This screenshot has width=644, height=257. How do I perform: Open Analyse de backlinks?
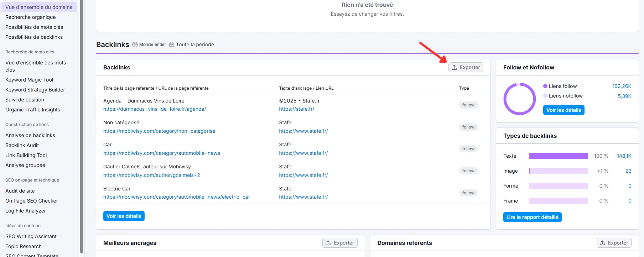[30, 135]
